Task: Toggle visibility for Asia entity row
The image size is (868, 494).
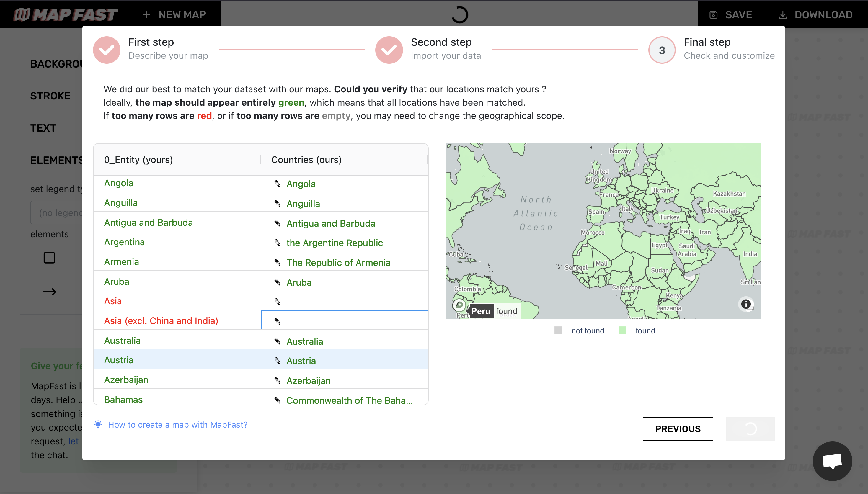Action: (278, 302)
